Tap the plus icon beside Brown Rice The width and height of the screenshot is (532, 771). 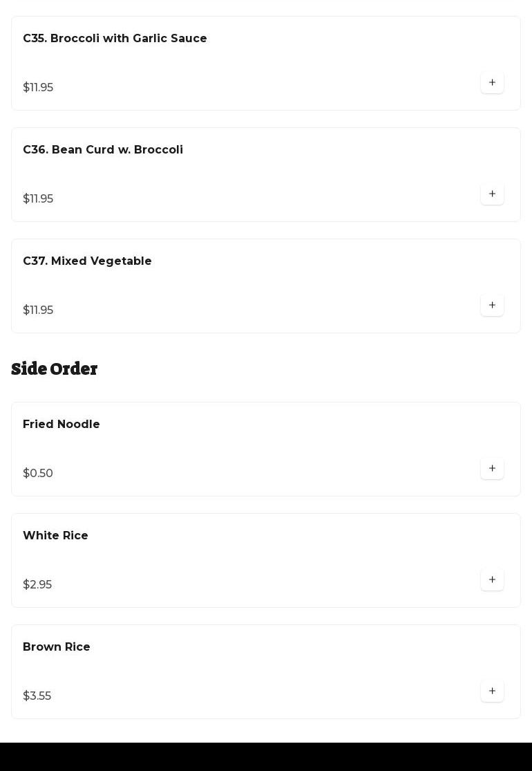tap(492, 691)
